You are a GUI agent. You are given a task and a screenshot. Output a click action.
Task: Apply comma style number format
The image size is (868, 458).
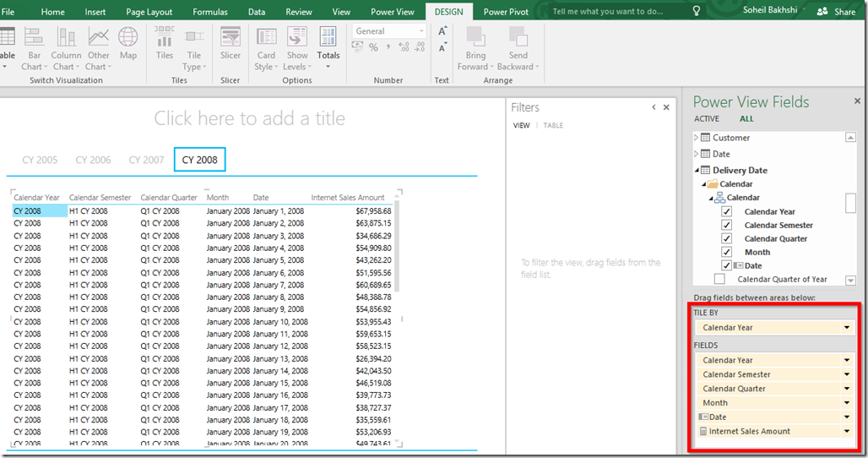coord(388,47)
